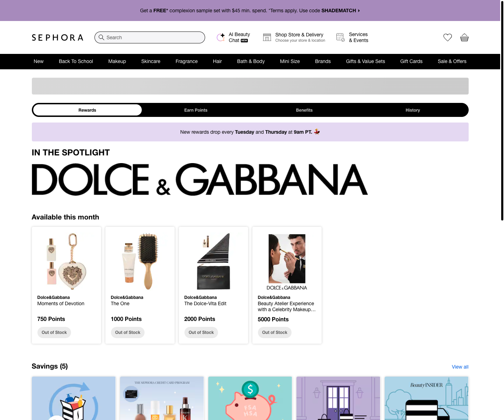504x420 pixels.
Task: Open the Bath & Body menu
Action: pyautogui.click(x=251, y=61)
